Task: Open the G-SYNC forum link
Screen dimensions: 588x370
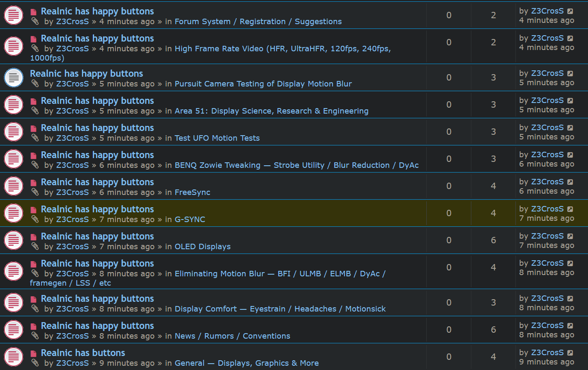Action: point(190,220)
